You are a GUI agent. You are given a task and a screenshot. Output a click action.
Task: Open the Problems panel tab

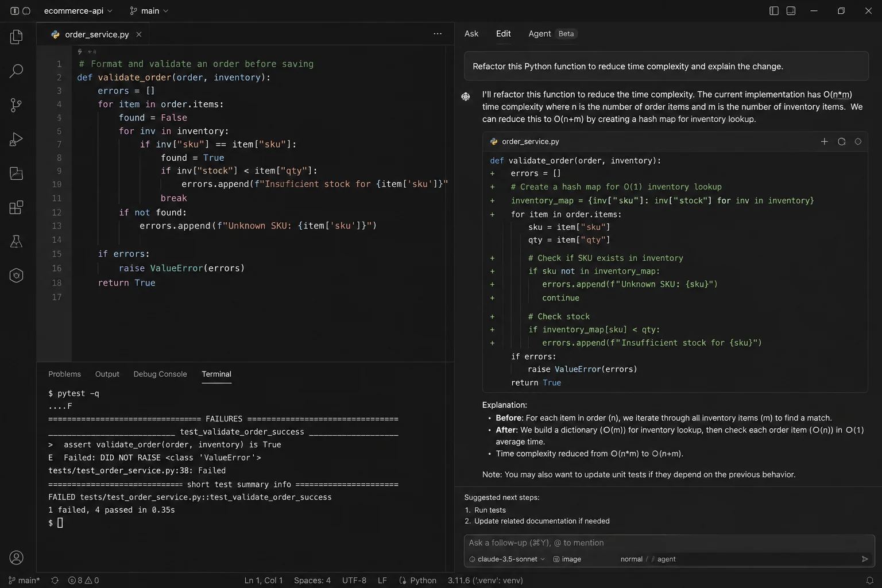coord(64,374)
